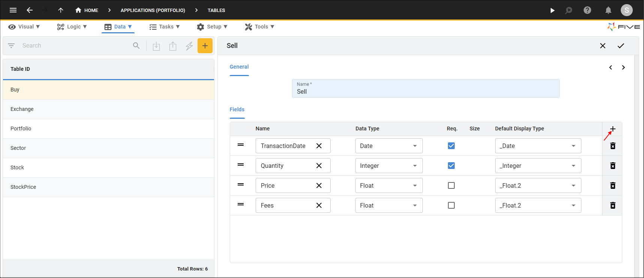Run the application with the play icon
The image size is (644, 278).
coord(552,10)
